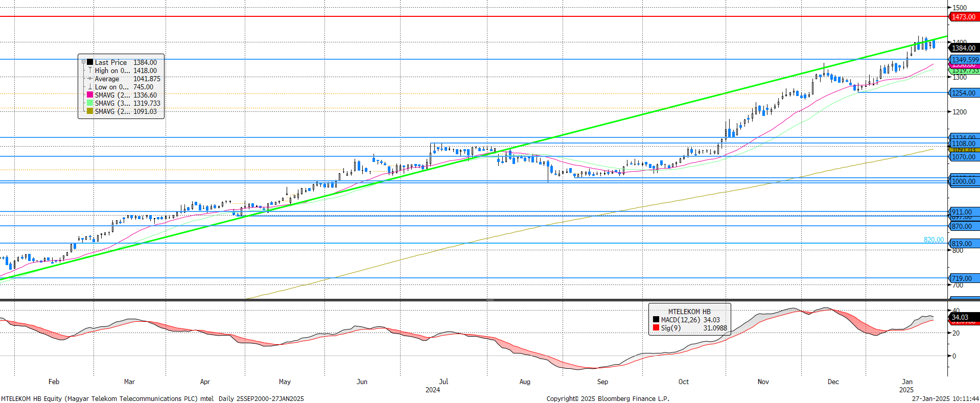Click the blue 1349.599 level tag

[964, 60]
